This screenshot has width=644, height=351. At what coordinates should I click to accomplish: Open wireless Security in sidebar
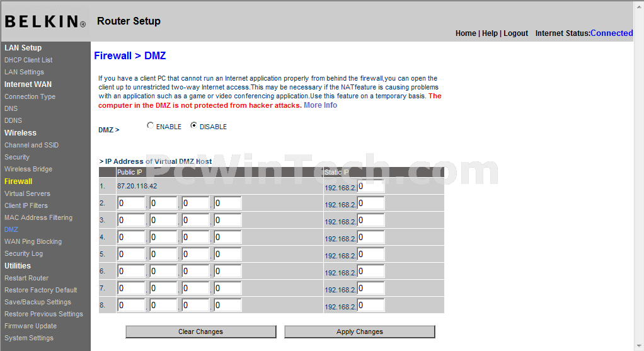pos(17,157)
